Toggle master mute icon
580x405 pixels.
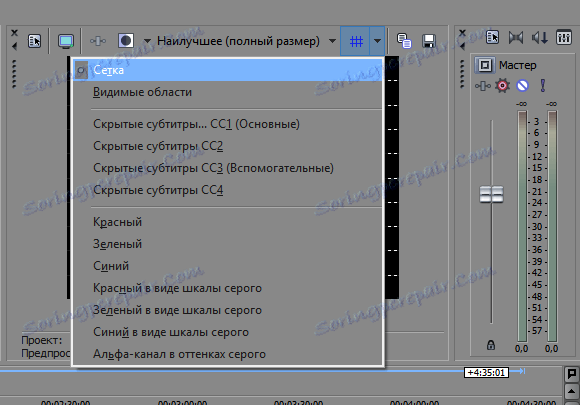[522, 86]
